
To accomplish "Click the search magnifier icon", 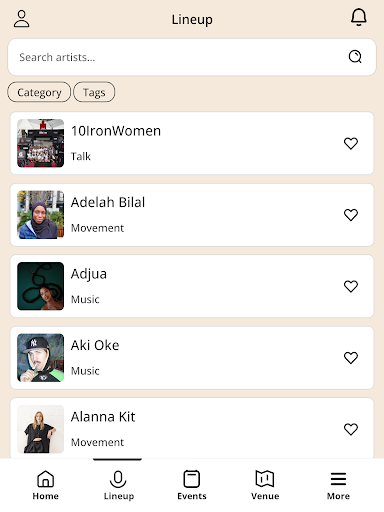I will [355, 57].
